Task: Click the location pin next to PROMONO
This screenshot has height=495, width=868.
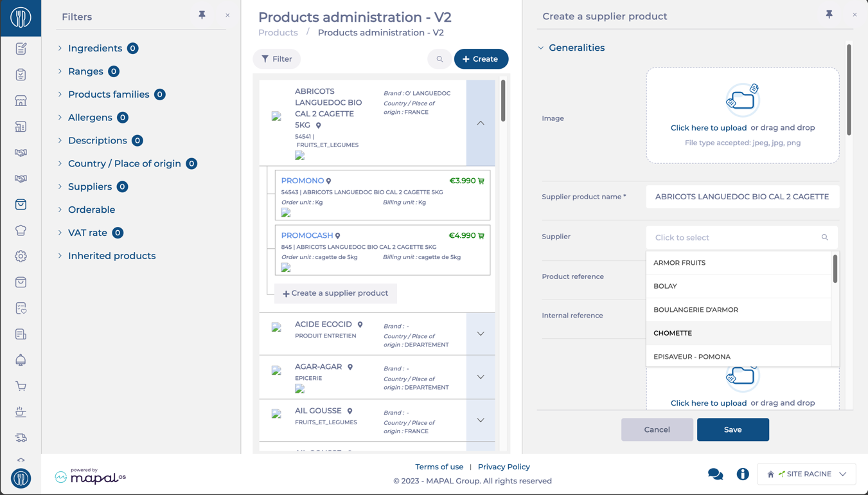Action: click(328, 181)
